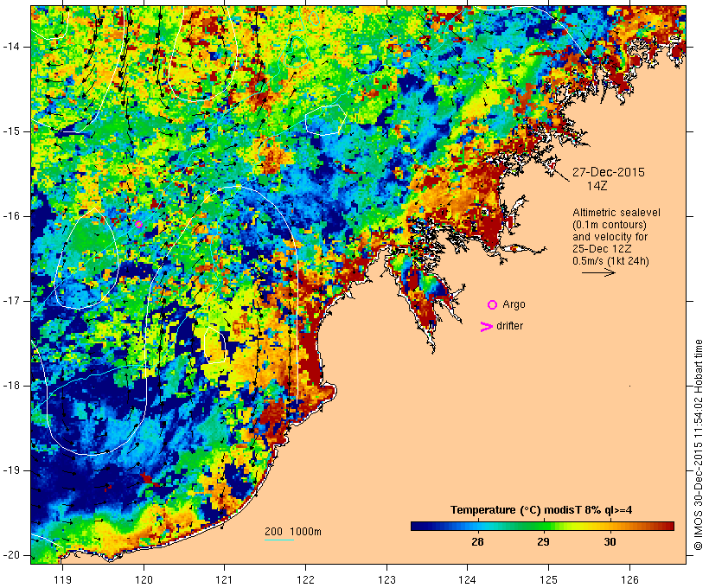Click the 'Altimetric sealevel' caption line
Image resolution: width=709 pixels, height=588 pixels.
click(x=616, y=213)
